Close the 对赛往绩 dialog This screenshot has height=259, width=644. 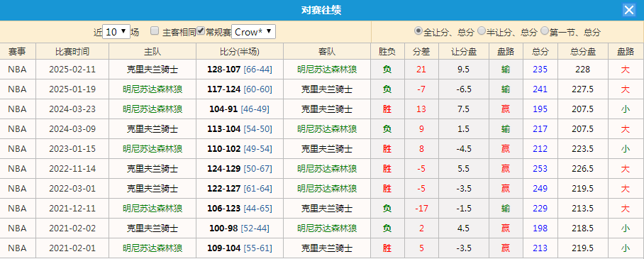629,10
